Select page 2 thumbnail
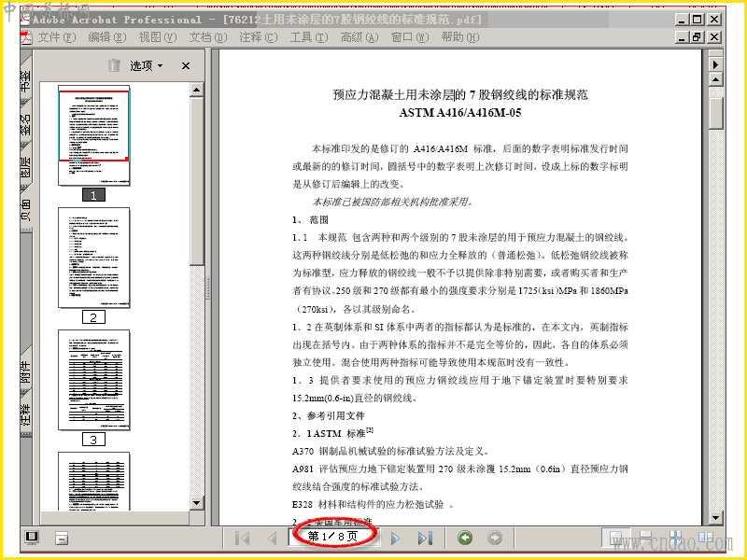 (x=94, y=258)
